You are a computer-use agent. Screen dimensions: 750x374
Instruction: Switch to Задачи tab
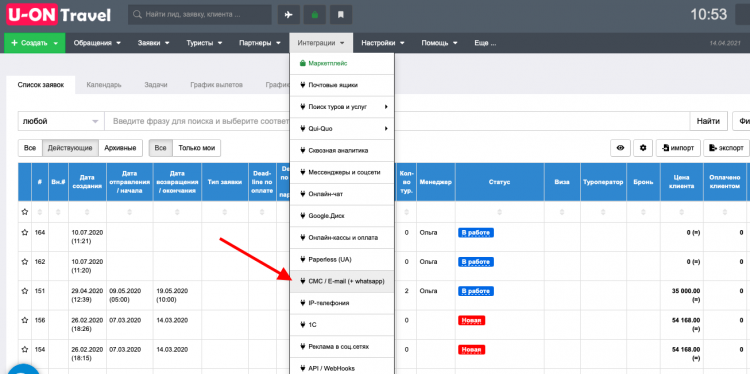pos(156,85)
